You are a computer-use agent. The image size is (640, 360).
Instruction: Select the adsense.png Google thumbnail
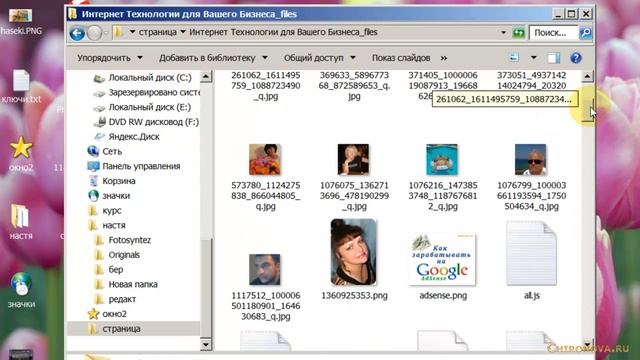(x=442, y=259)
